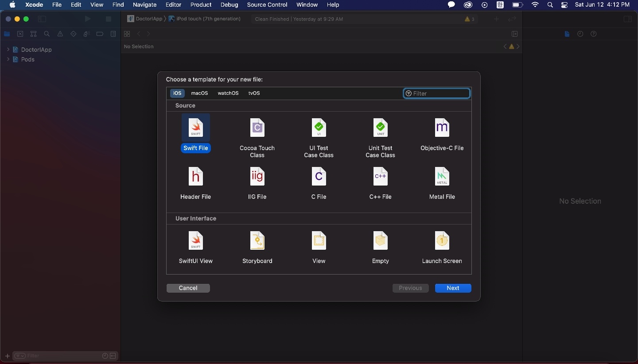Click the Run button in toolbar
This screenshot has height=364, width=638.
click(x=88, y=19)
